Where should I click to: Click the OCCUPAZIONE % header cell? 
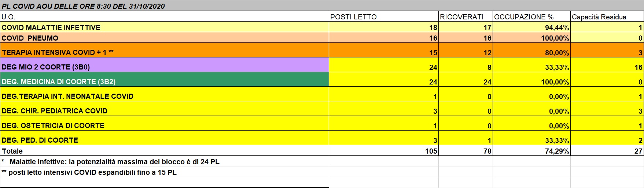coord(524,17)
